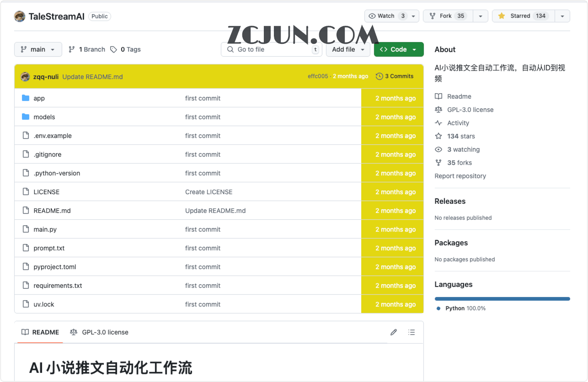Click the README.md file icon
This screenshot has height=382, width=588.
[x=25, y=211]
